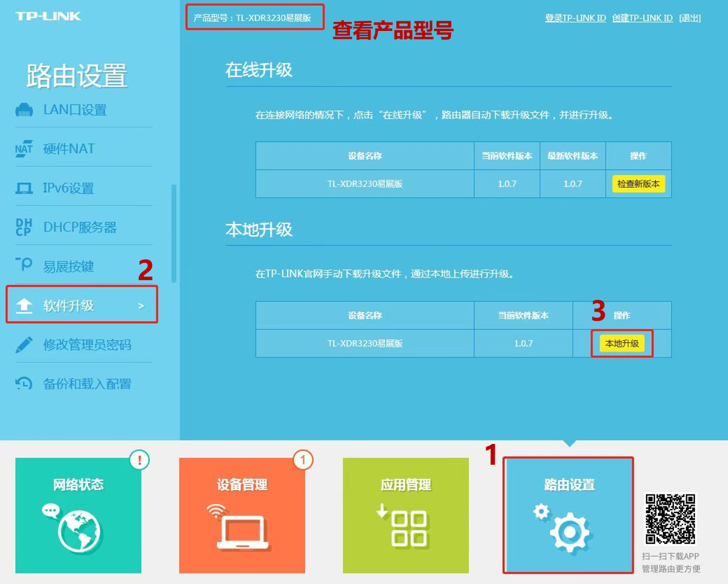Screen dimensions: 728x584
Task: Click the globe icon in 网络状态 tile
Action: [79, 531]
